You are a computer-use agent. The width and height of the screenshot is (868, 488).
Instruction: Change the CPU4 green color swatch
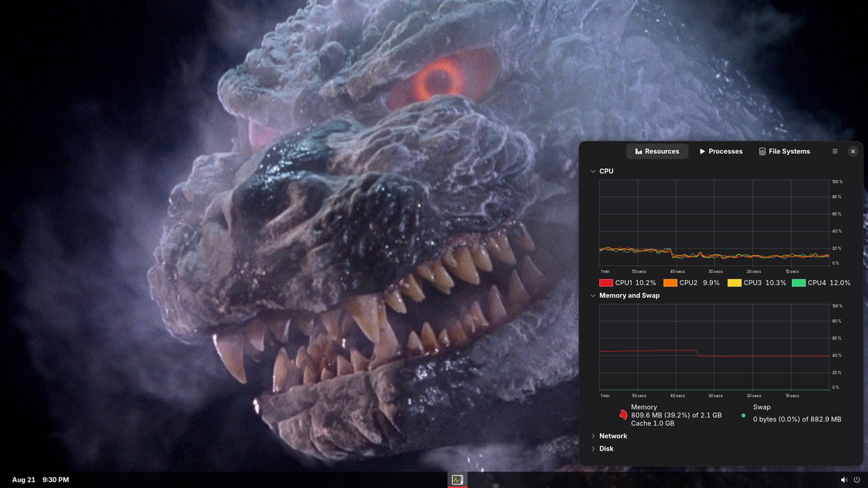click(799, 283)
